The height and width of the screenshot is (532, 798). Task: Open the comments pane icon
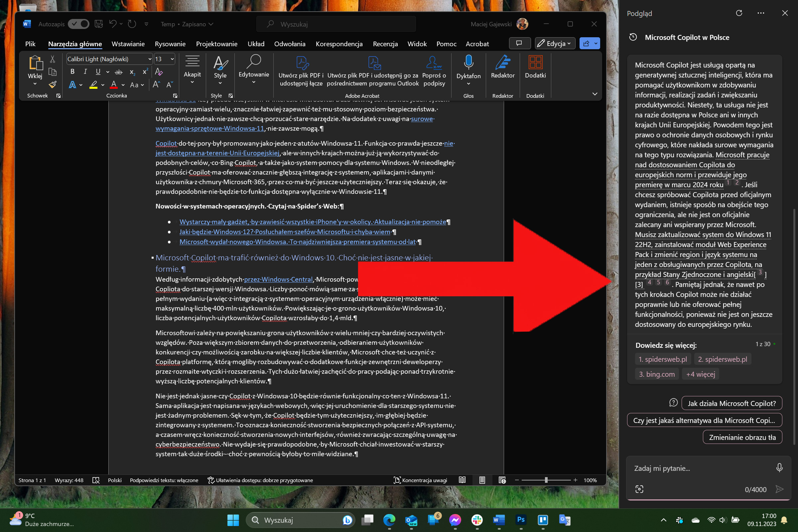[x=519, y=43]
